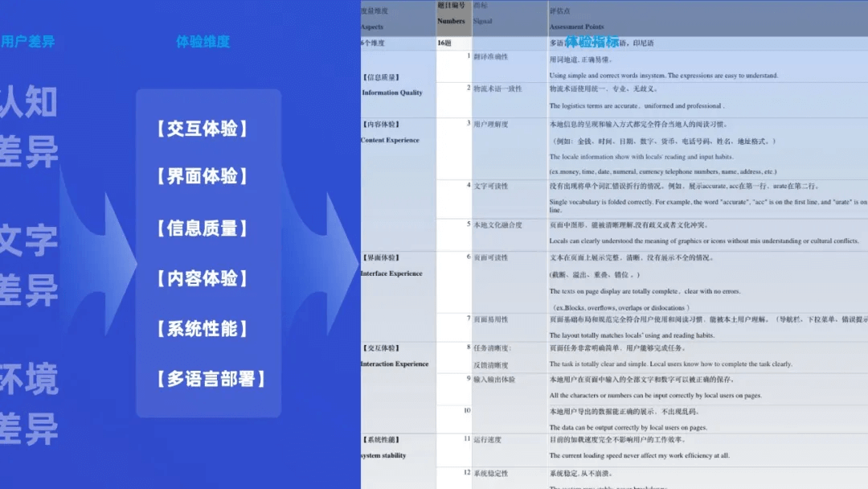The width and height of the screenshot is (868, 489).
Task: Click the Content Experience aspect cell
Action: pos(390,140)
